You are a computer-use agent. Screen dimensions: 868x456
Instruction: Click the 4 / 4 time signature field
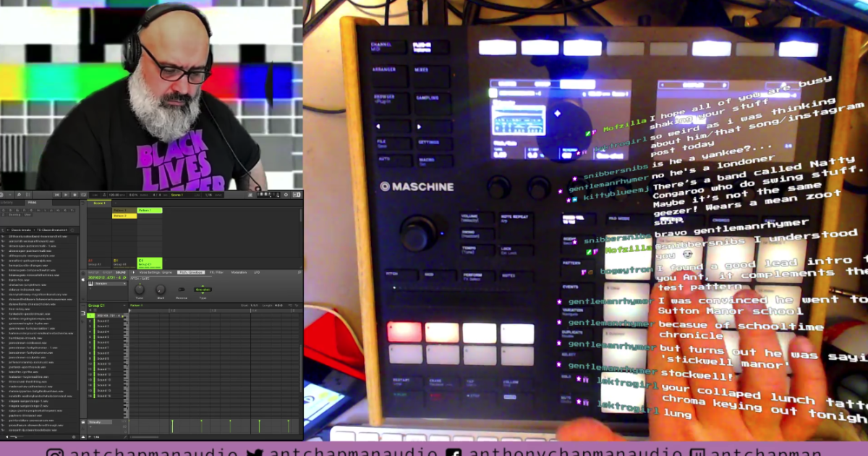157,195
